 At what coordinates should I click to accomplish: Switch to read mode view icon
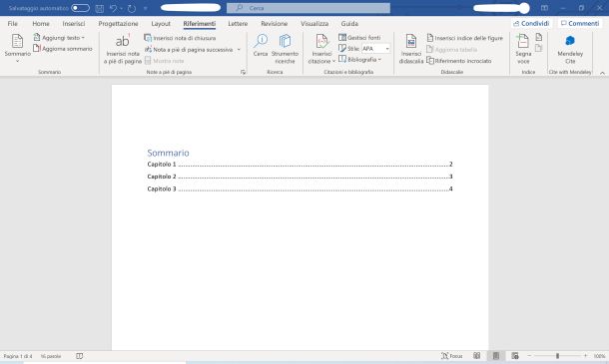476,356
